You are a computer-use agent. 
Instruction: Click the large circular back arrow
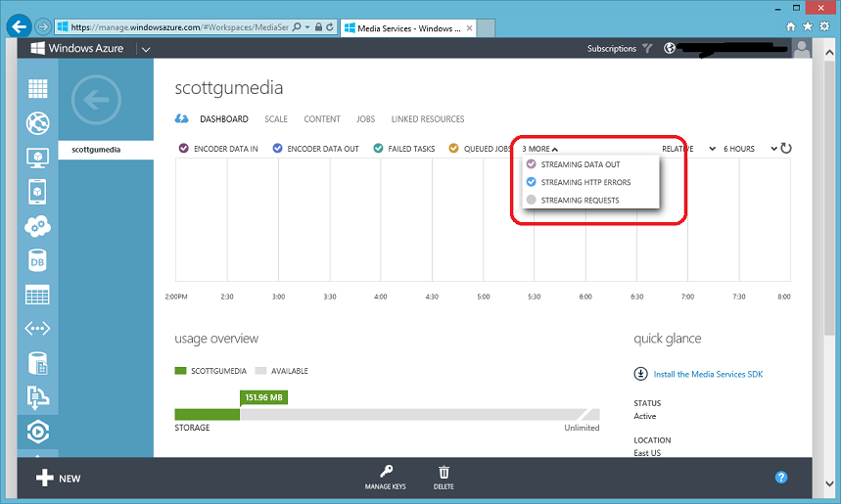[97, 100]
